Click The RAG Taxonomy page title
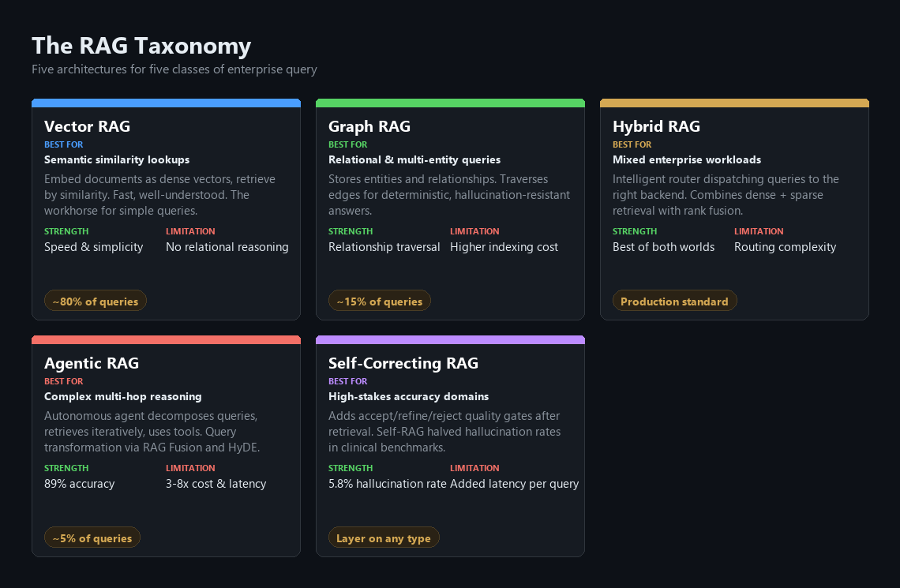The width and height of the screenshot is (900, 588). pos(141,46)
